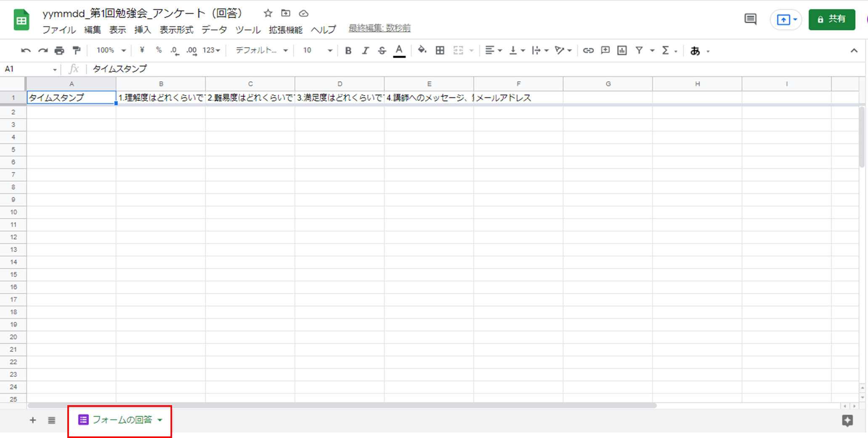Click the print icon
868x438 pixels.
pyautogui.click(x=59, y=50)
